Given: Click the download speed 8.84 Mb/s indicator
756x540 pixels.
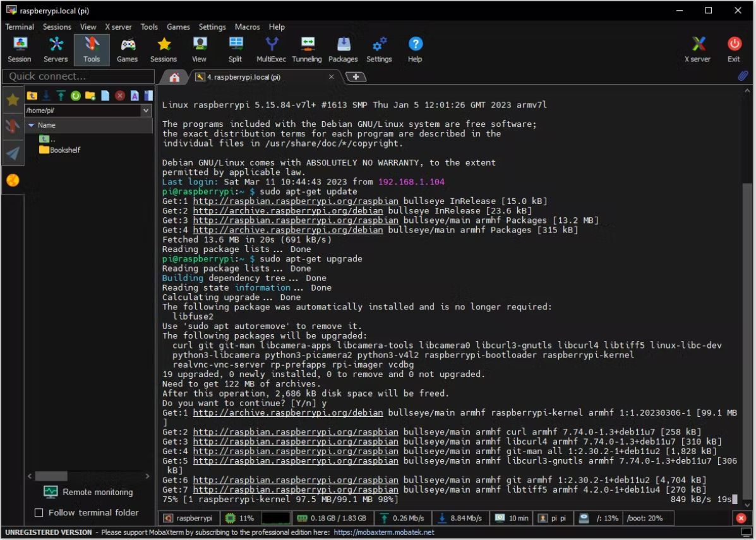Looking at the screenshot, I should 460,519.
